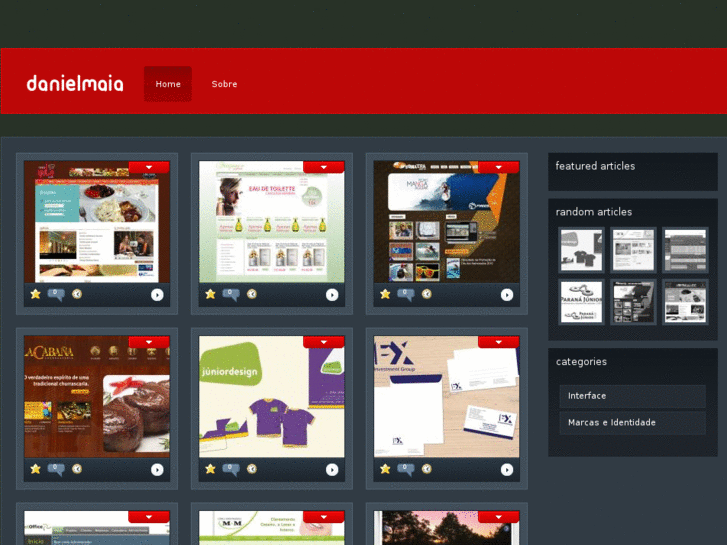Click arrow button on FX Investment Group card
Viewport: 727px width, 545px height.
tap(507, 470)
